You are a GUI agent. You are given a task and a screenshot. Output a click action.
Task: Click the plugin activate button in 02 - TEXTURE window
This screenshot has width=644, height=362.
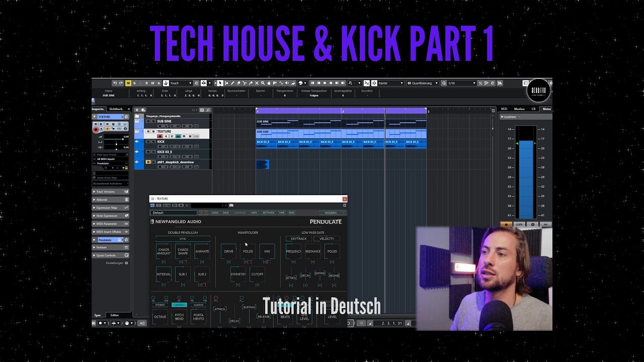pyautogui.click(x=152, y=205)
